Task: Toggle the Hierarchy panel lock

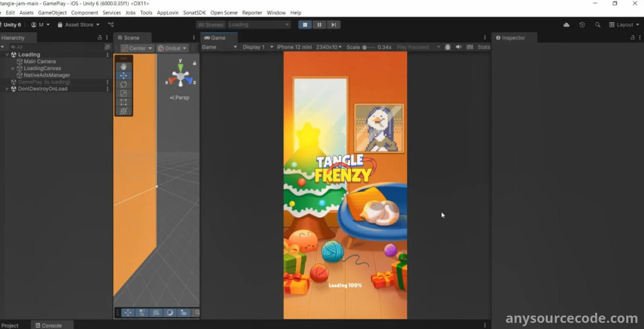Action: coord(99,37)
